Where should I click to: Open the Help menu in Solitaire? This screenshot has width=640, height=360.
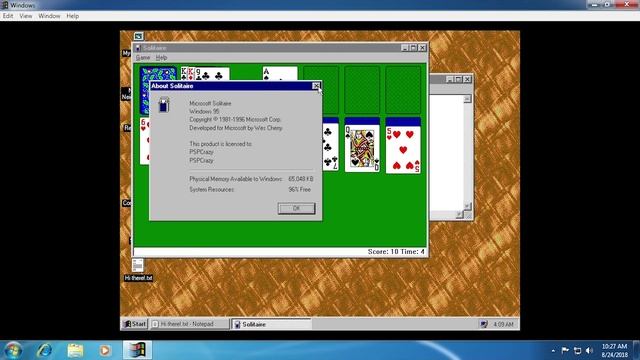click(161, 58)
